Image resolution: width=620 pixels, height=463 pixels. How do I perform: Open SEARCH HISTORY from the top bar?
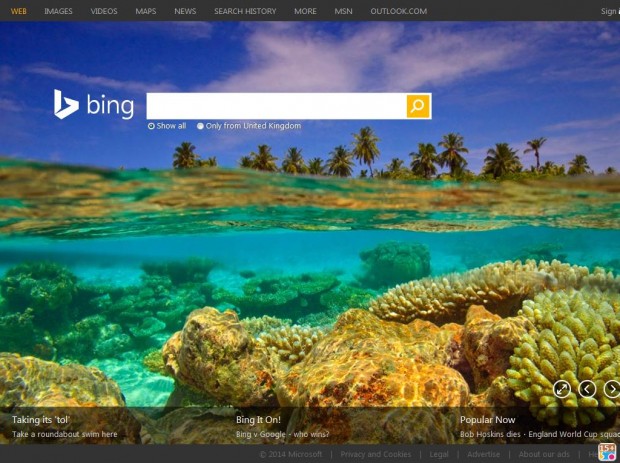click(x=245, y=11)
